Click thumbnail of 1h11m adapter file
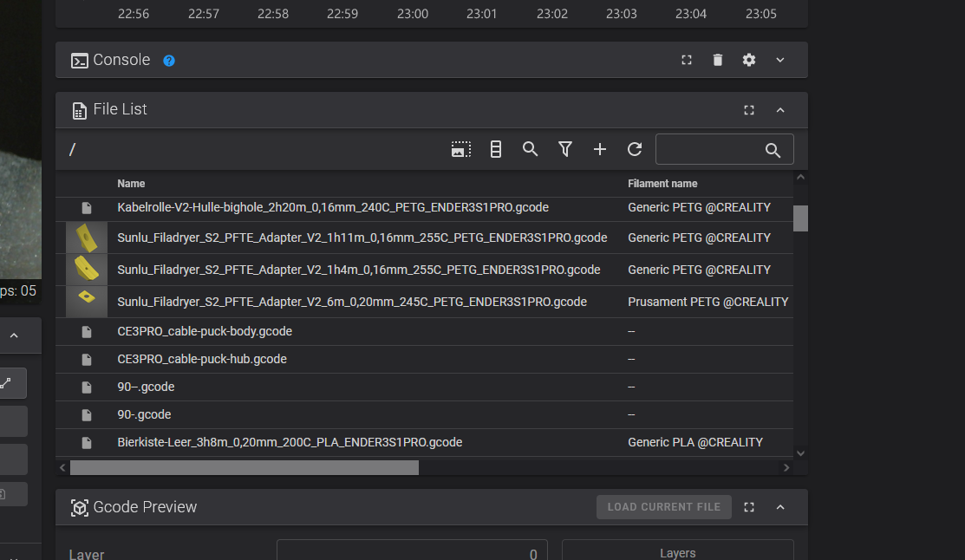This screenshot has width=965, height=560. (87, 238)
